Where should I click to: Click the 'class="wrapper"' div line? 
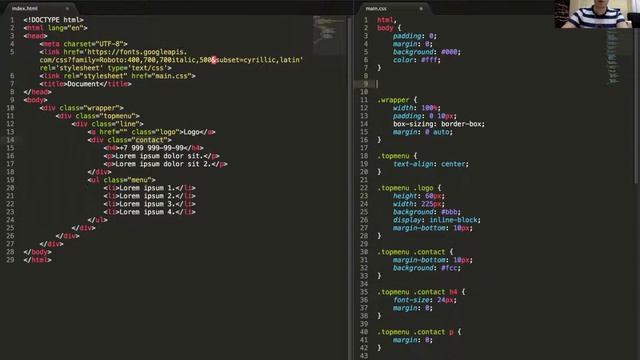tap(82, 108)
